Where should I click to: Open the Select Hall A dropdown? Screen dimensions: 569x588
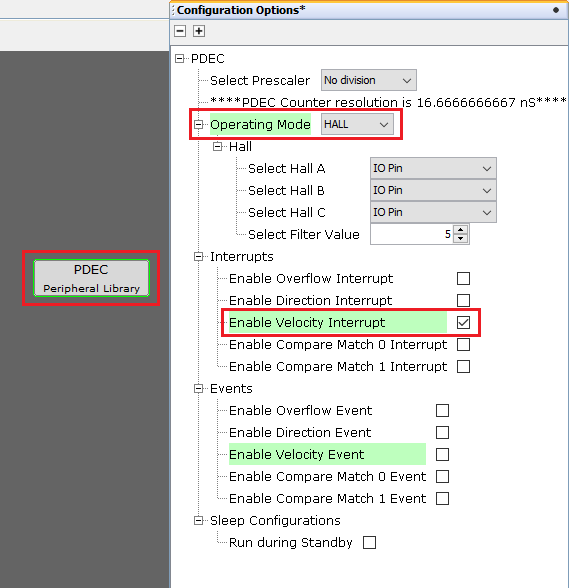coord(433,168)
